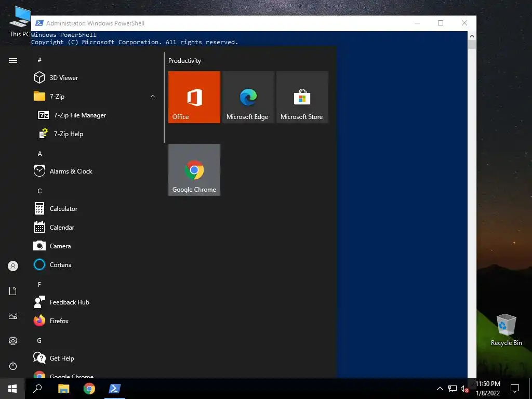Click the muted volume tray icon
Image resolution: width=532 pixels, height=399 pixels.
(464, 389)
